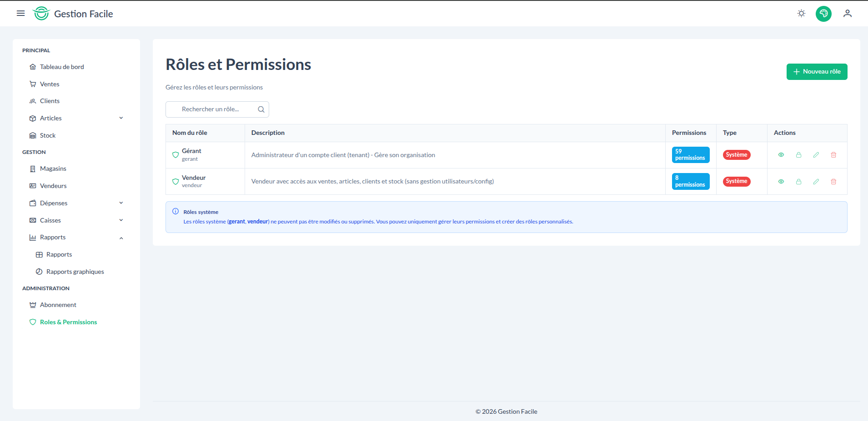868x421 pixels.
Task: Delete the Gérant role with the trash icon
Action: point(833,155)
